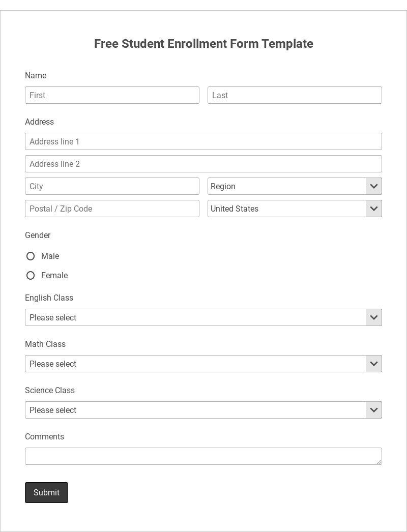
Task: Click the Postal / Zip Code field
Action: point(112,209)
